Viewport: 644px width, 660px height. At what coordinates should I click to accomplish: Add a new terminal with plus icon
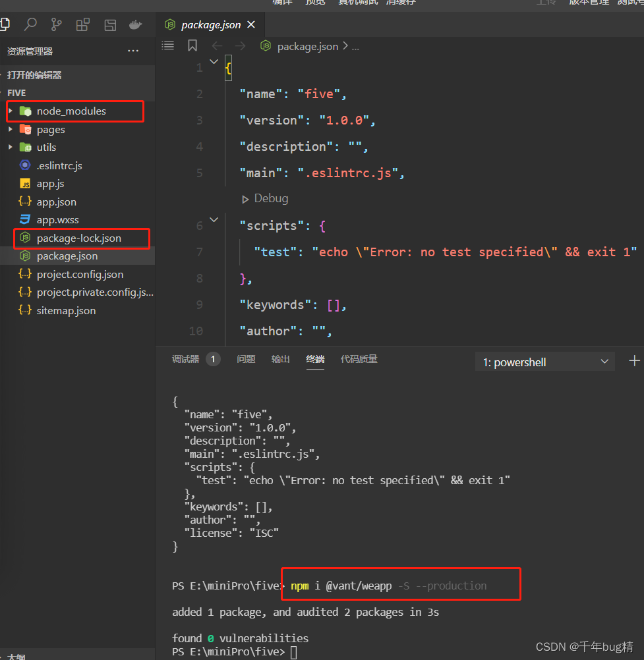click(x=634, y=361)
